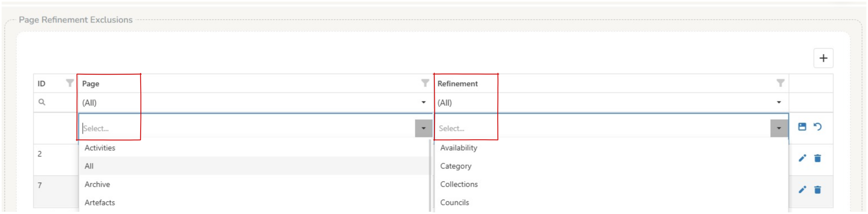
Task: Expand the Refinement (All) filter dropdown
Action: click(x=779, y=102)
